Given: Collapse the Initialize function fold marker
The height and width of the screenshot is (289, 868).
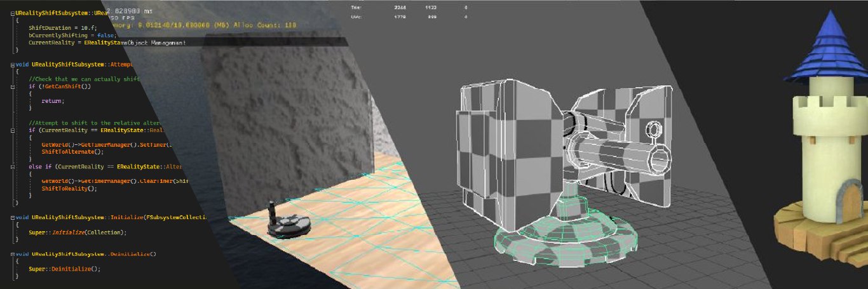Looking at the screenshot, I should pyautogui.click(x=14, y=217).
